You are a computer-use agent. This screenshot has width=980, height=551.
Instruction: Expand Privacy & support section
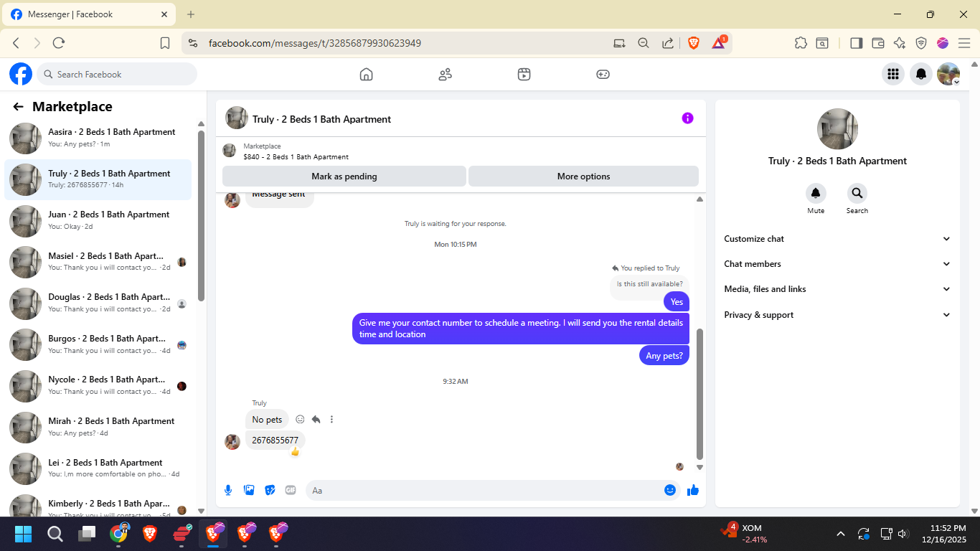(x=837, y=315)
